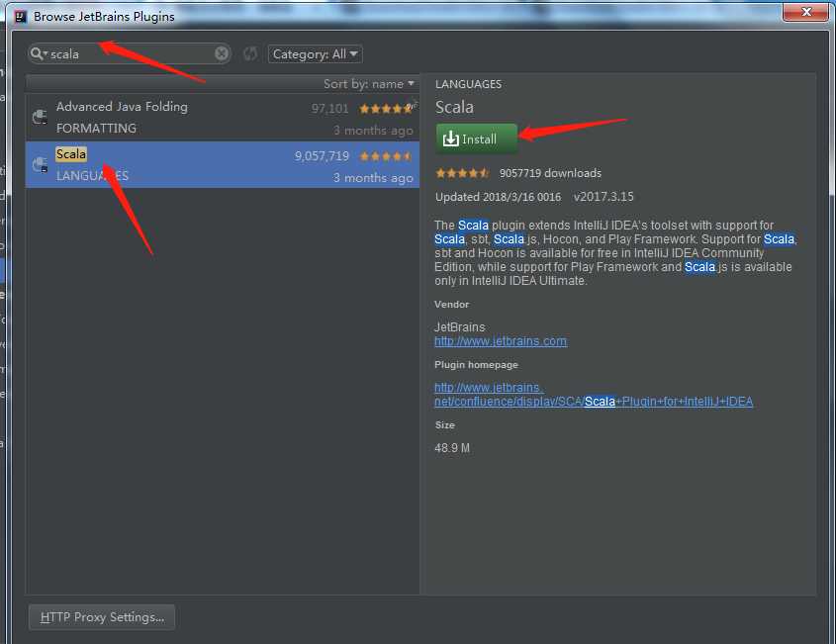Viewport: 836px width, 644px height.
Task: Click the FORMATTING category label
Action: click(x=96, y=129)
